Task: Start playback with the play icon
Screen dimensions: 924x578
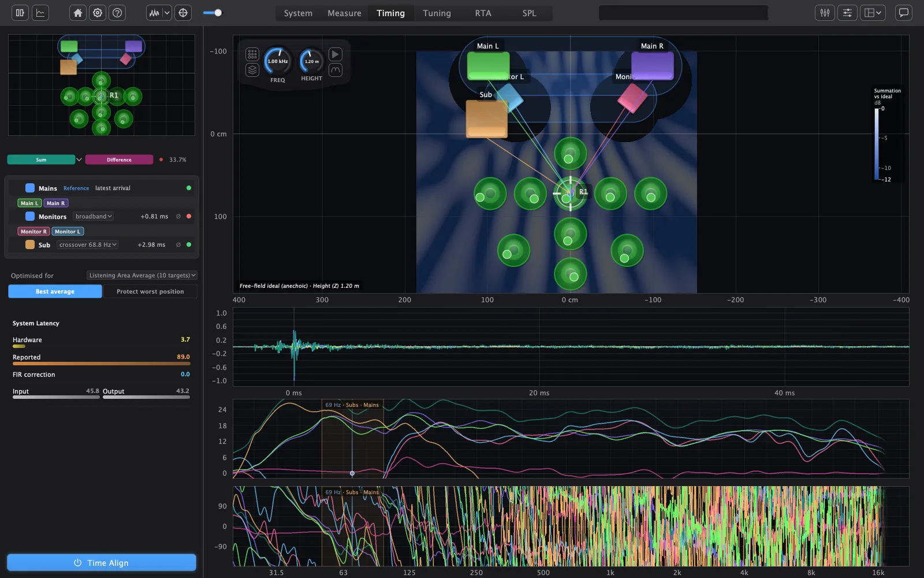Action: click(x=336, y=54)
